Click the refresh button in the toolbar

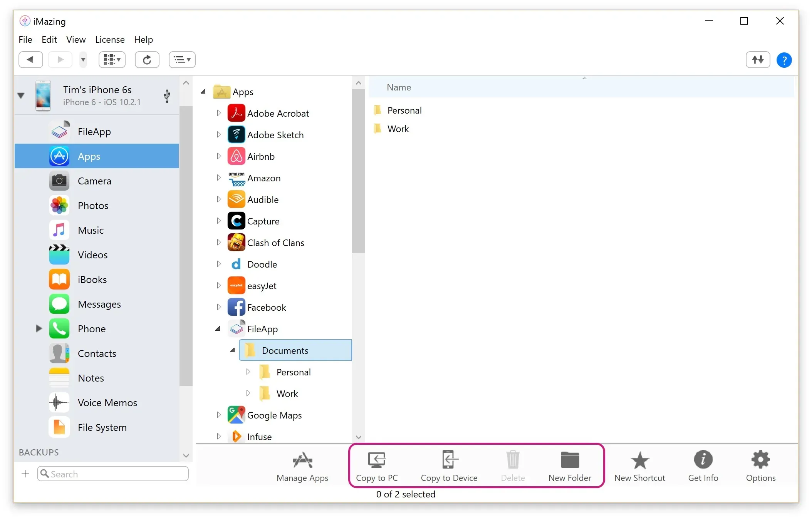tap(147, 60)
